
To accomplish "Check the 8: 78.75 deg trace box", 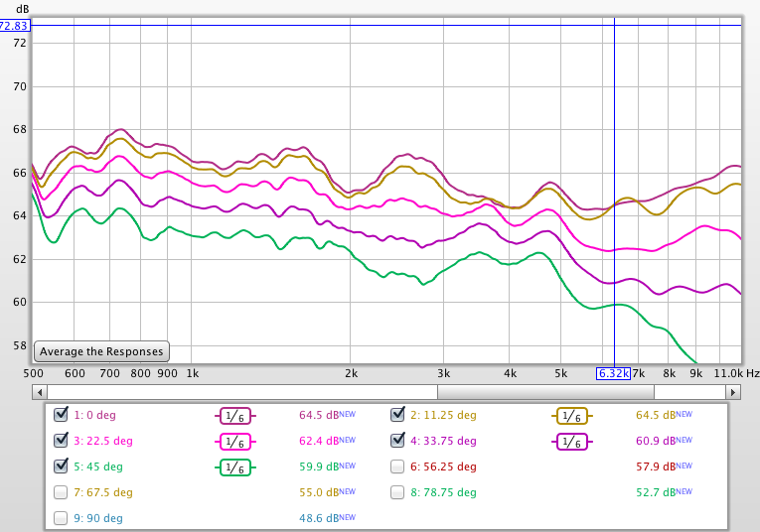I will pyautogui.click(x=398, y=492).
